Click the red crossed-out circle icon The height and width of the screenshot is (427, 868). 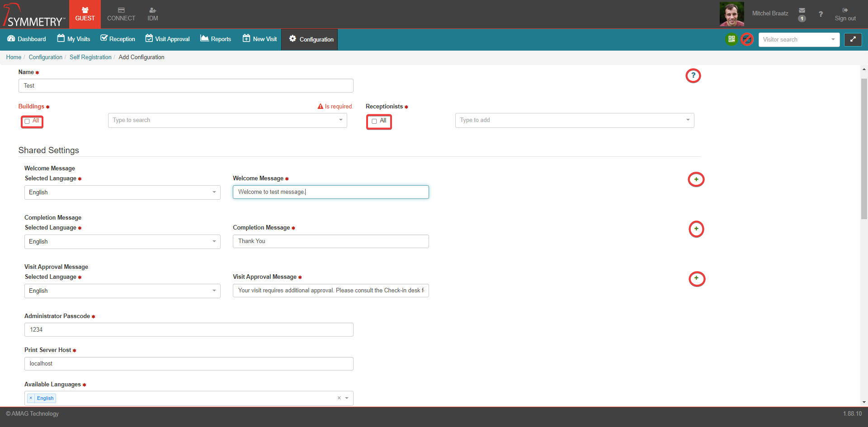coord(747,39)
